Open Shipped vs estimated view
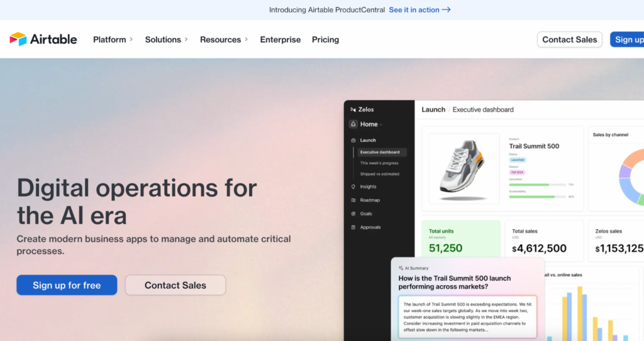The image size is (644, 341). pos(379,174)
